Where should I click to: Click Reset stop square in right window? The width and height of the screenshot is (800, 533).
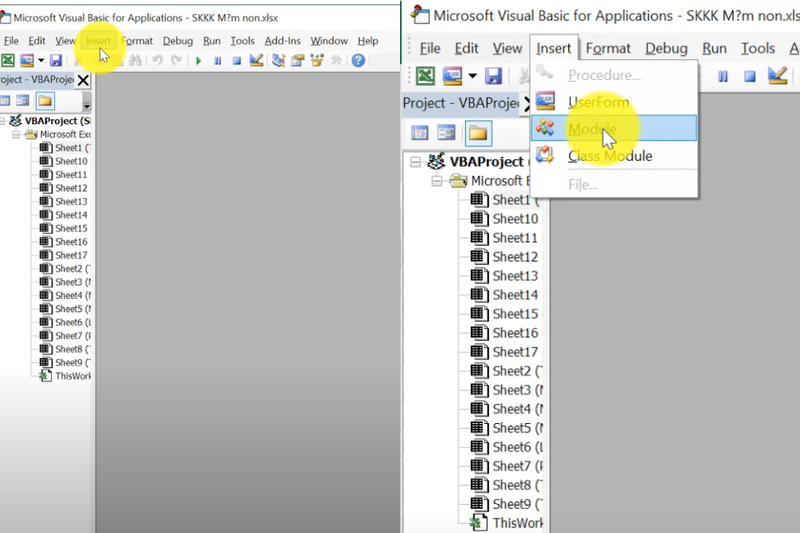749,77
